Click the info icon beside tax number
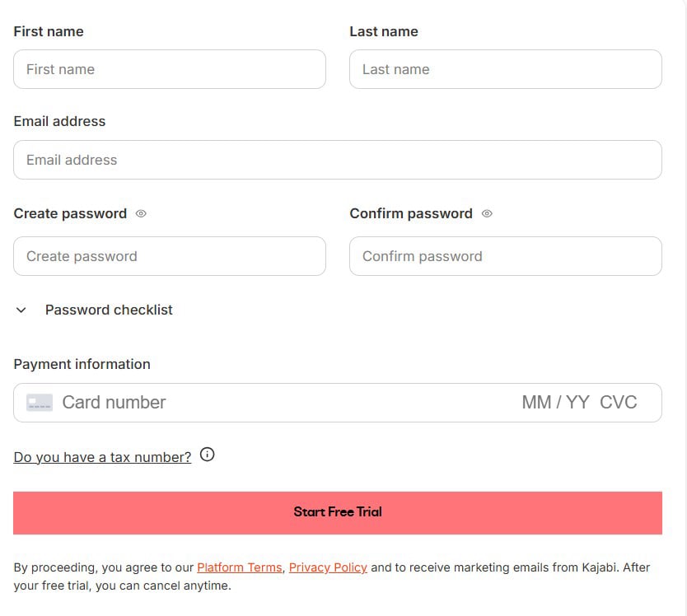The image size is (687, 616). [208, 455]
